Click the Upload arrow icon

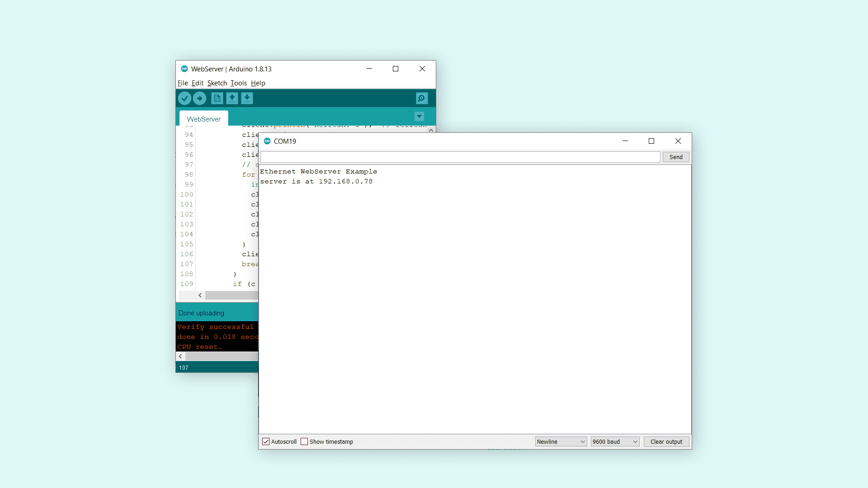pos(199,98)
